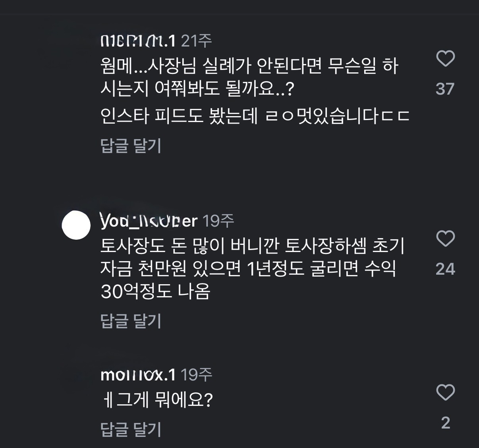Open the profile of the 21주 commenter
479x448 pixels.
coord(138,40)
